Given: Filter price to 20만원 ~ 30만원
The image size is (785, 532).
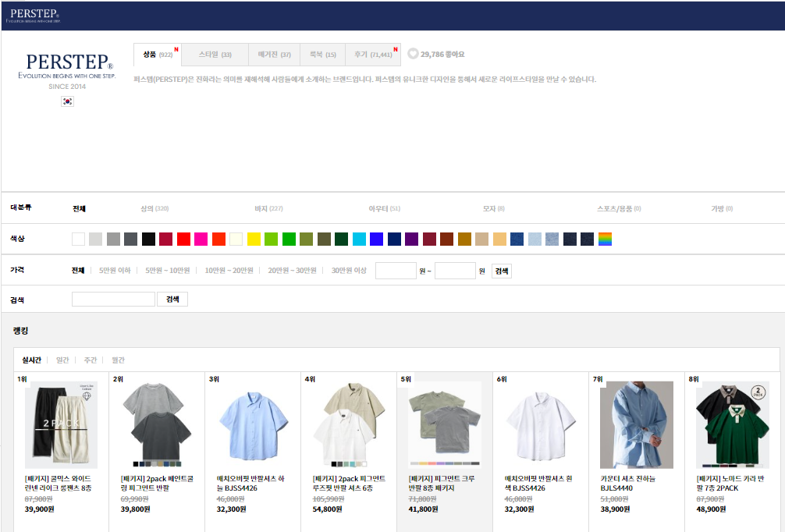Looking at the screenshot, I should pyautogui.click(x=292, y=271).
